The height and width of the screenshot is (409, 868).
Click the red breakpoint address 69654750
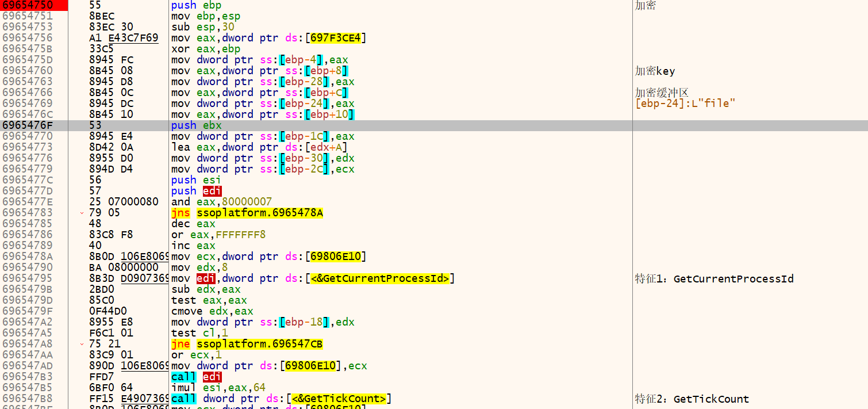(27, 5)
